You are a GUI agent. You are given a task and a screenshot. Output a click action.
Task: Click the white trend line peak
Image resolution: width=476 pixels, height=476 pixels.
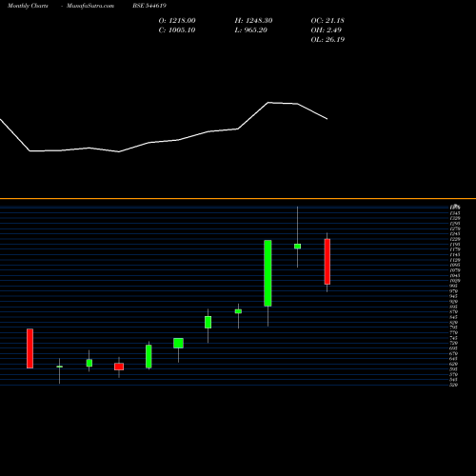pos(268,103)
